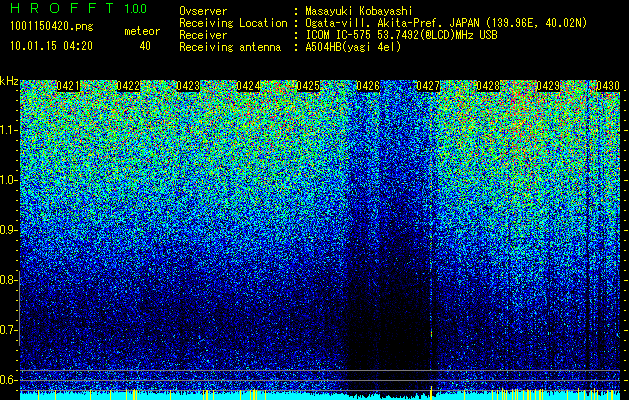Click the Receiving antenna field label
The height and width of the screenshot is (400, 629).
pos(230,47)
